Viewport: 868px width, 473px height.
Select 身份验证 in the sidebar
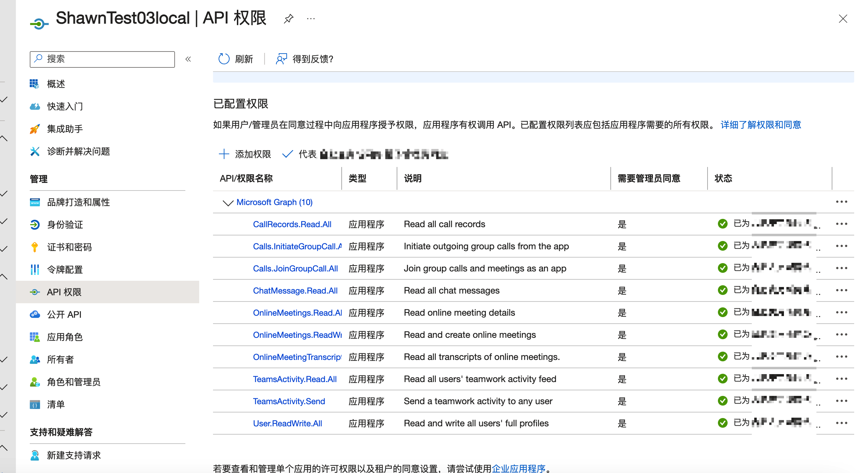pos(65,225)
